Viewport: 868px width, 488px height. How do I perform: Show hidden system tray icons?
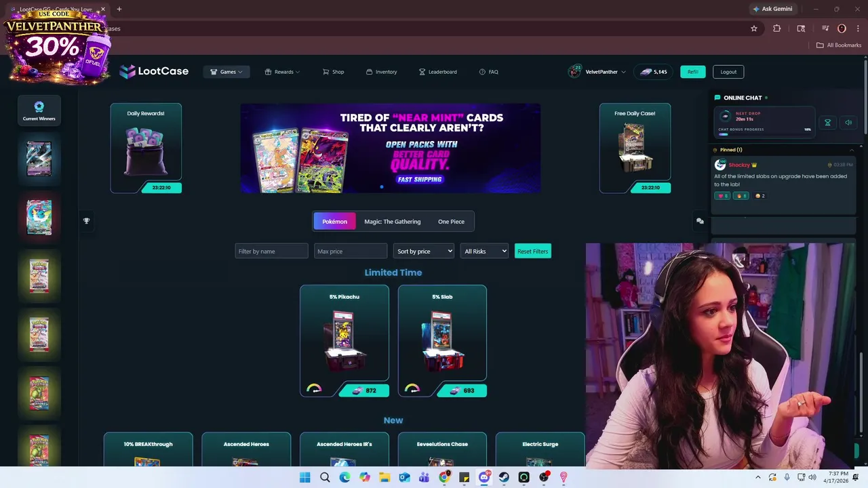click(758, 477)
